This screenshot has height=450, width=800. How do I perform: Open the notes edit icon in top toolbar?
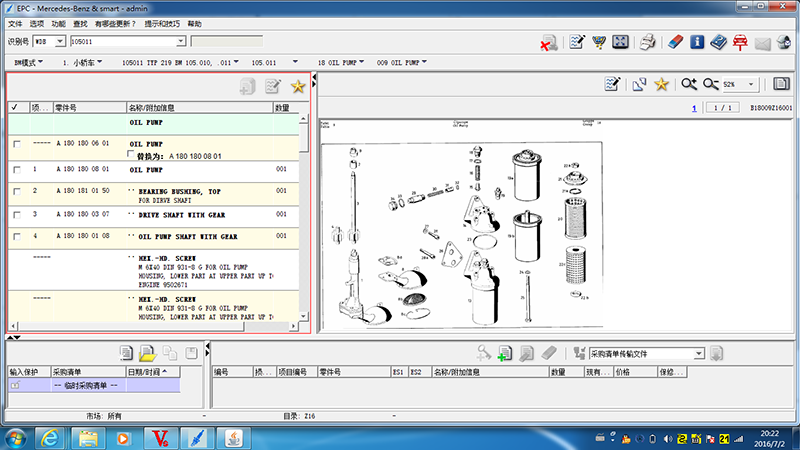click(x=577, y=42)
